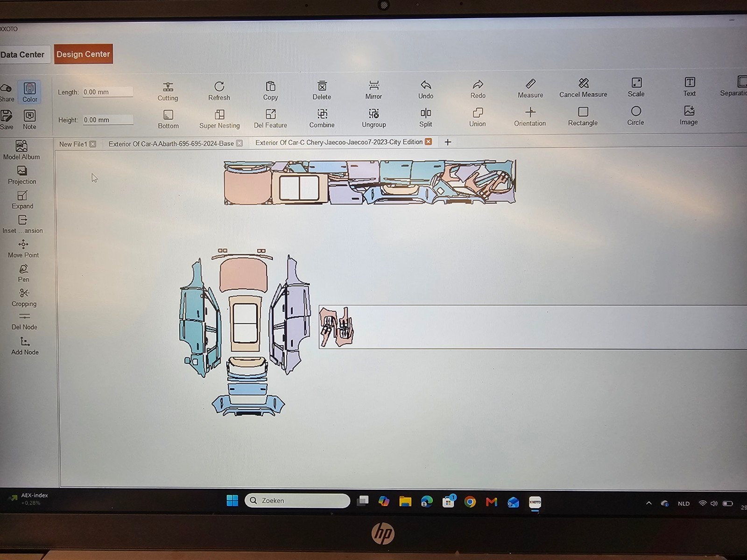Open the Windows Start menu
Viewport: 747px width, 560px height.
pyautogui.click(x=232, y=501)
